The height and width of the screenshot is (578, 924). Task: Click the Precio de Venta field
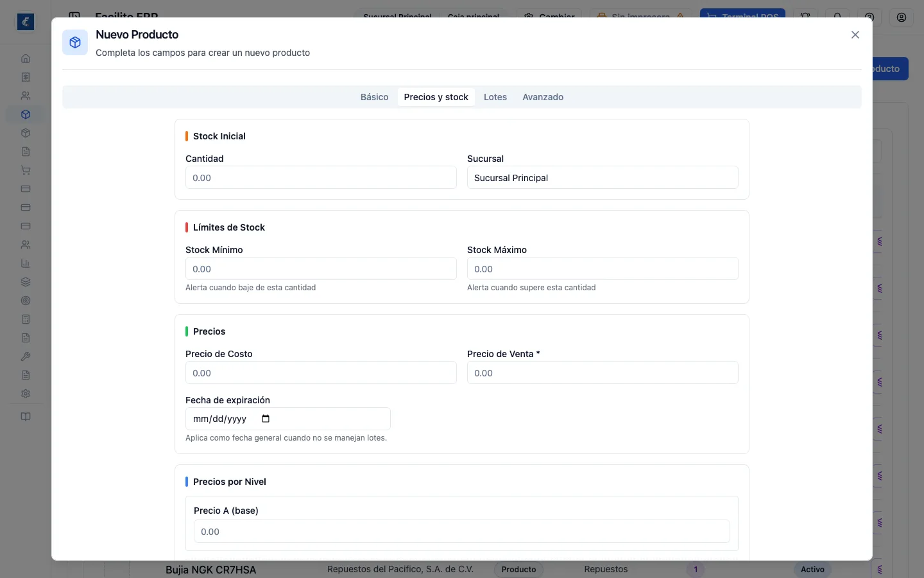[x=603, y=373]
